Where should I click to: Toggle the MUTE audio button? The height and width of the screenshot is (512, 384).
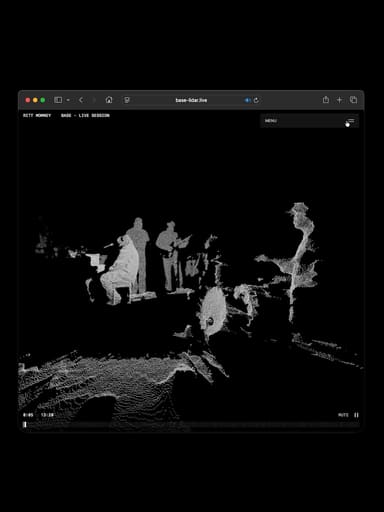coord(343,415)
